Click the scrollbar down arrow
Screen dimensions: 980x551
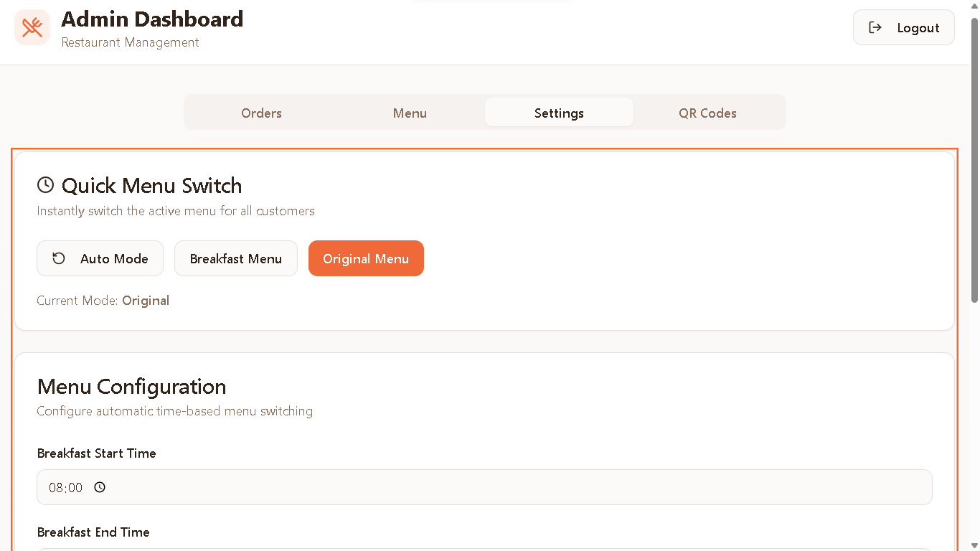click(974, 545)
